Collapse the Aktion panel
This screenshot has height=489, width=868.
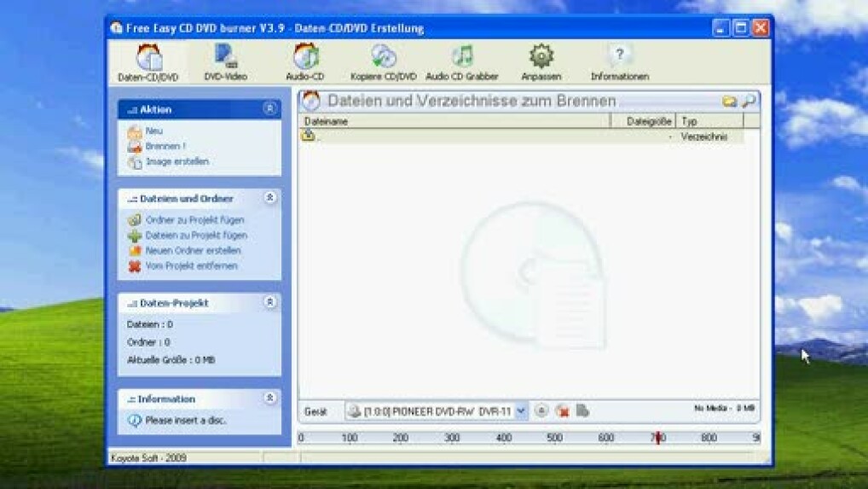pyautogui.click(x=269, y=109)
